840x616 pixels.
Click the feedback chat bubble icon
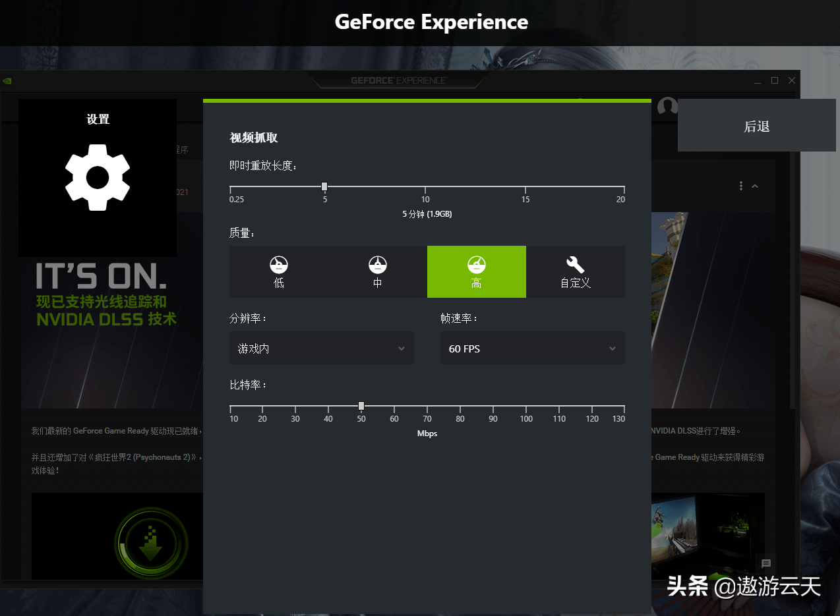coord(765,563)
